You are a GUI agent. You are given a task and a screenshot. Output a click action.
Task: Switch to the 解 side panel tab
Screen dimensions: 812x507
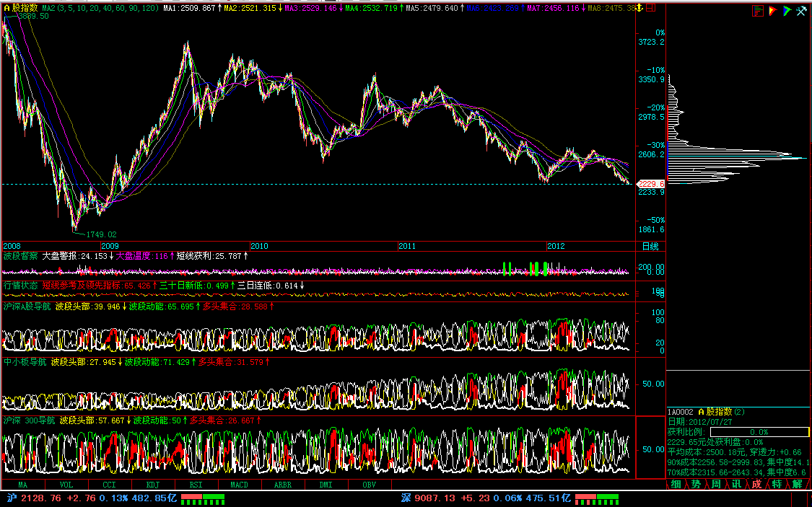pyautogui.click(x=797, y=484)
